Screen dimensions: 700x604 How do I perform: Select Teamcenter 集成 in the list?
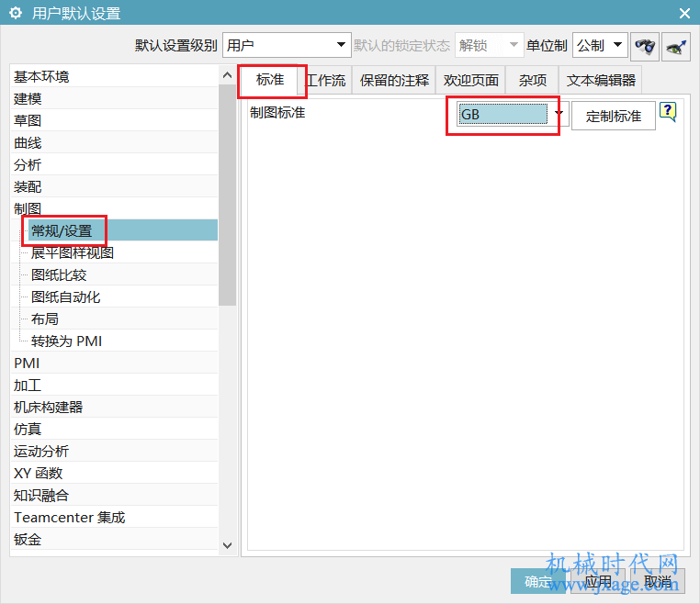pos(114,517)
